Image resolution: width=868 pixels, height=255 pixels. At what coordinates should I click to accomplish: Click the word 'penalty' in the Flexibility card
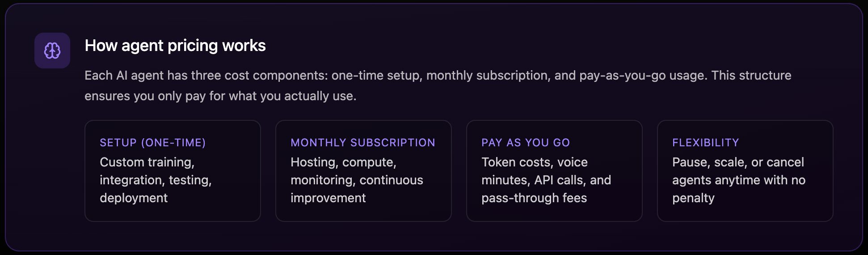693,198
